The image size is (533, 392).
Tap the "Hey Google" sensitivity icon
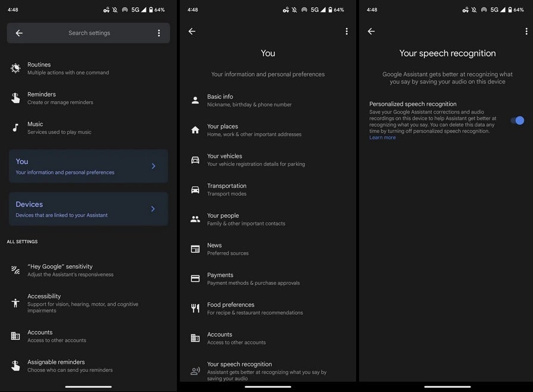[x=15, y=270]
